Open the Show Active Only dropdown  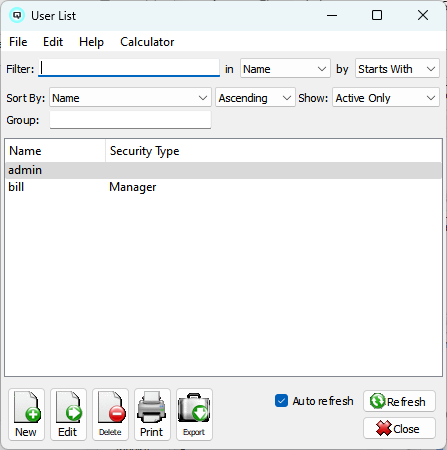386,98
